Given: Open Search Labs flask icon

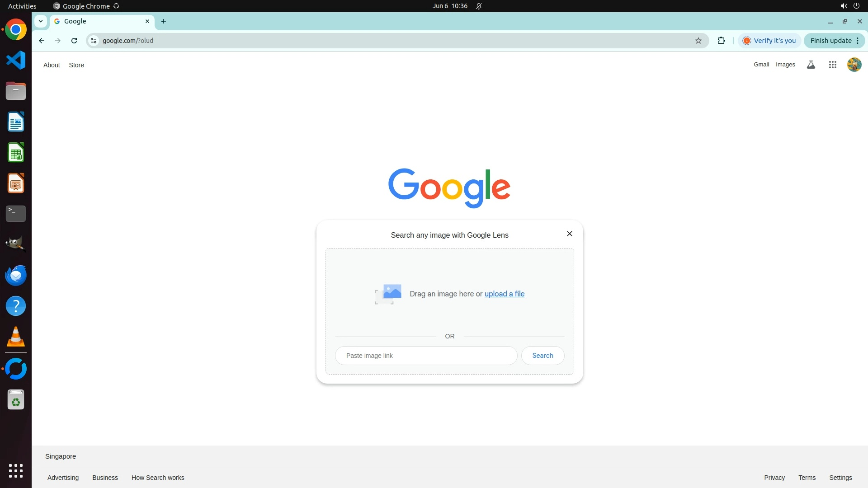Looking at the screenshot, I should 811,65.
